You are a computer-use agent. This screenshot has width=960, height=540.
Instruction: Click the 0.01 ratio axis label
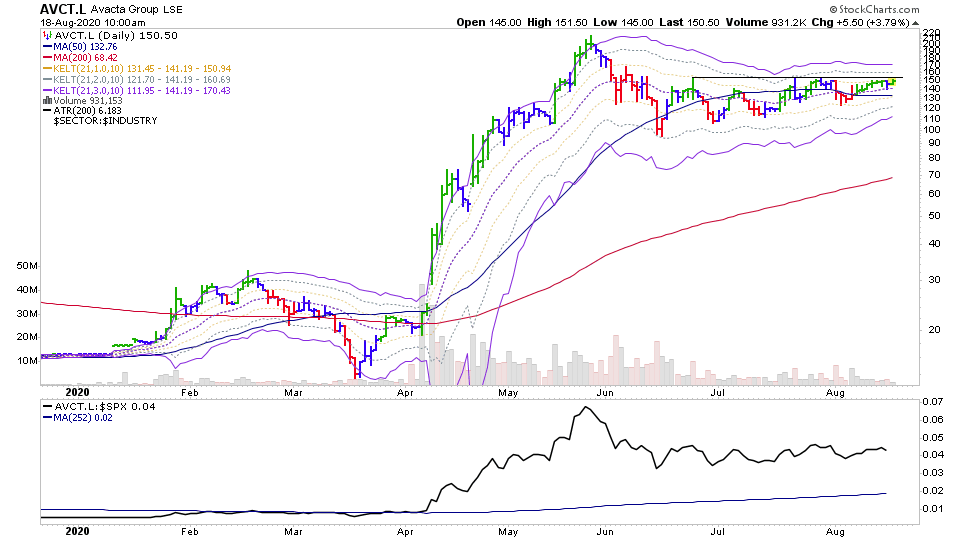(933, 509)
